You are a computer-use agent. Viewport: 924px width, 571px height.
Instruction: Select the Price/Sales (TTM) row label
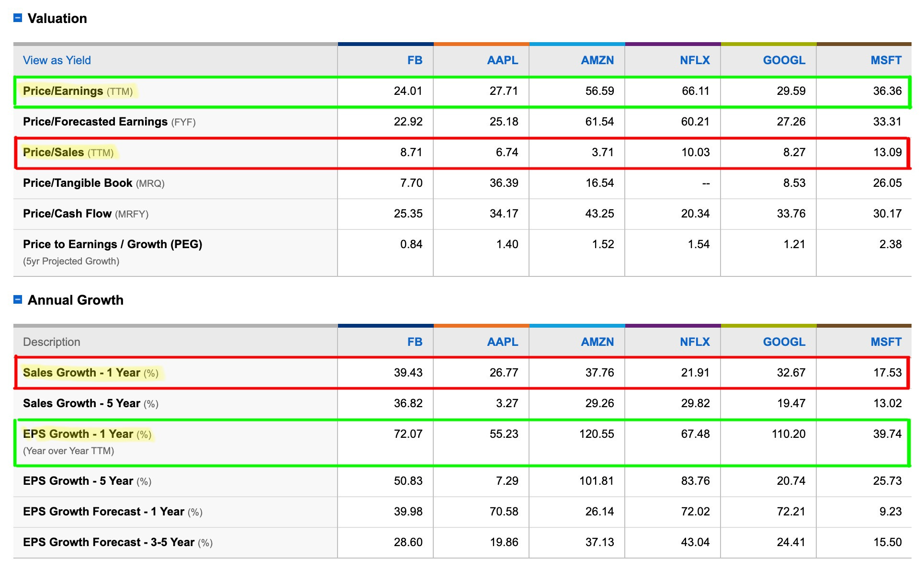coord(68,152)
